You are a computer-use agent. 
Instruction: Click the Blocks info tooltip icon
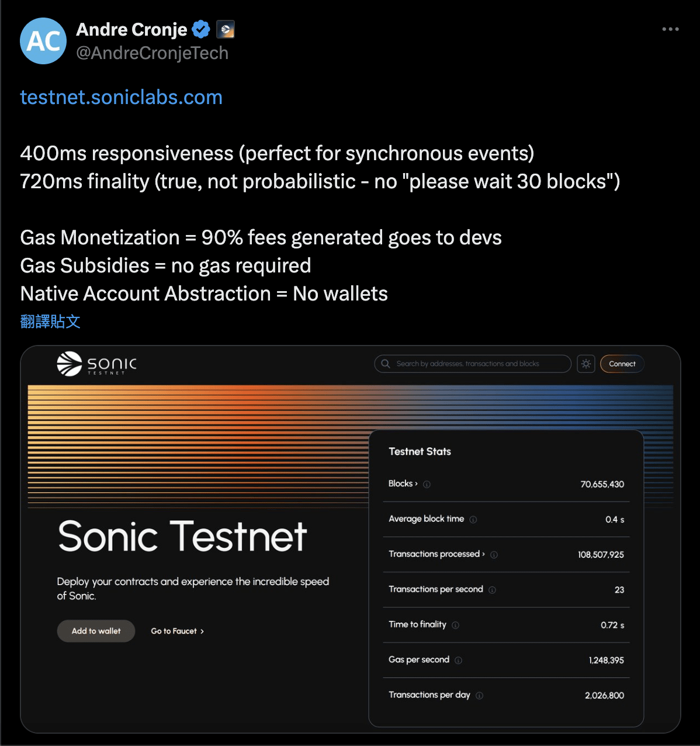[x=426, y=484]
